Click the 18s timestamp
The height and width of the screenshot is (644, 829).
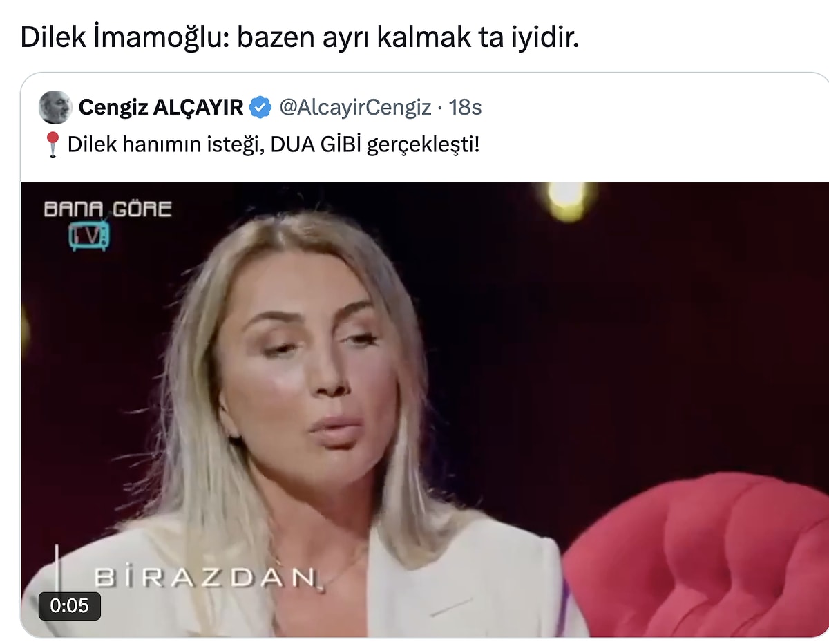tap(465, 108)
